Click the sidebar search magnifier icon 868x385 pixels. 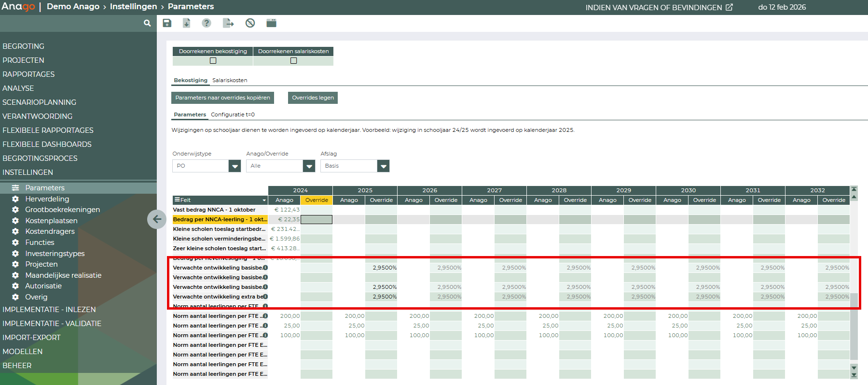pos(147,23)
